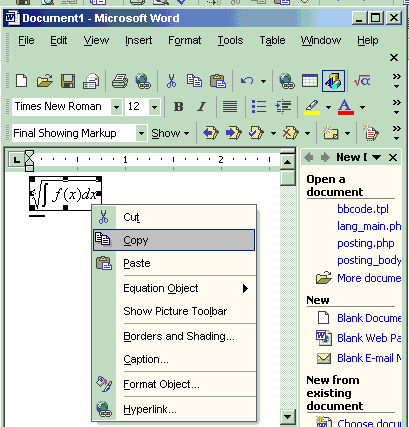
Task: Open font color dropdown arrow
Action: pos(362,107)
